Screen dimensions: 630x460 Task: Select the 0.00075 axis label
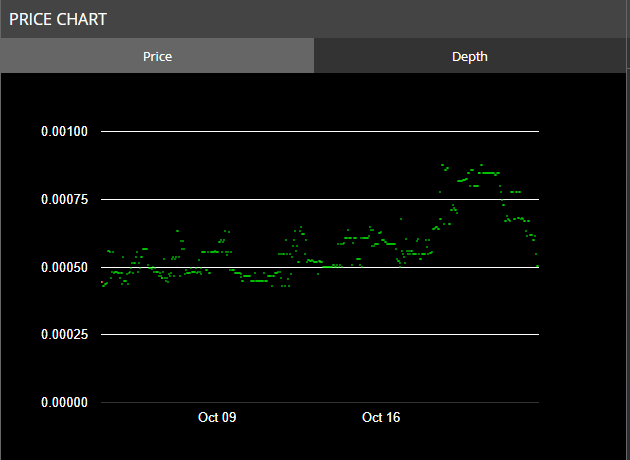[x=64, y=199]
